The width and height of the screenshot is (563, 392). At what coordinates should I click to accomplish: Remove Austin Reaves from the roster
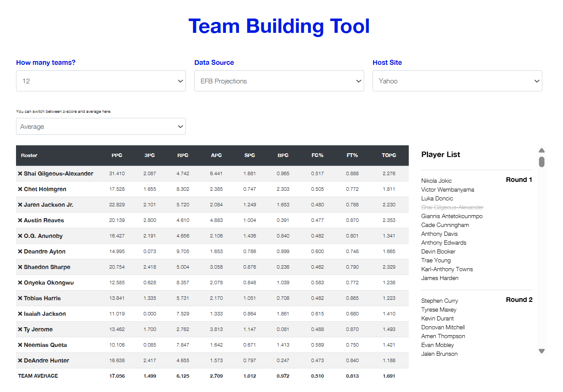(x=20, y=220)
